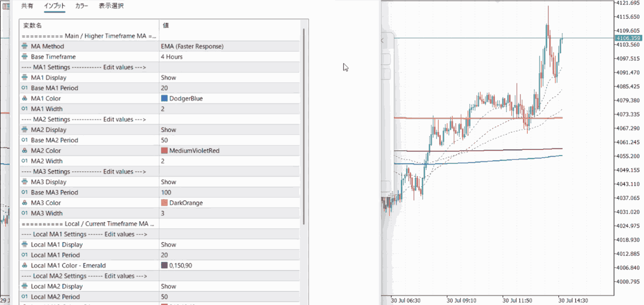Open MA Method EMA dropdown value

[229, 46]
